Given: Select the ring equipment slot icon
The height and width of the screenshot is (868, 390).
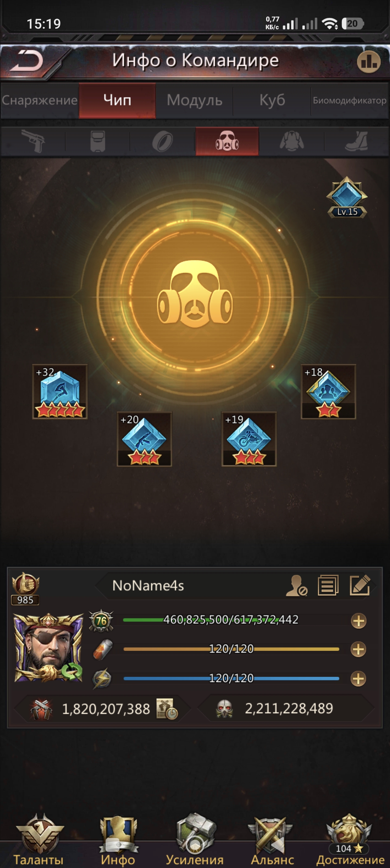Looking at the screenshot, I should [162, 141].
